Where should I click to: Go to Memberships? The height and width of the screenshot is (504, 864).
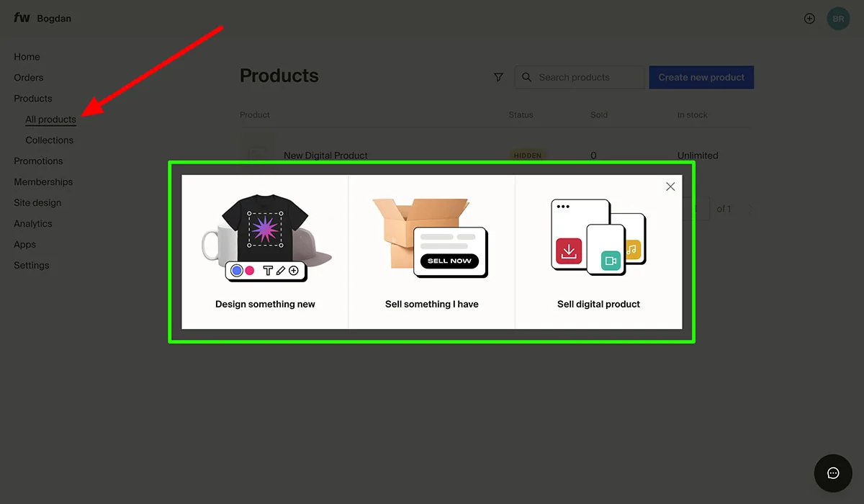tap(43, 181)
